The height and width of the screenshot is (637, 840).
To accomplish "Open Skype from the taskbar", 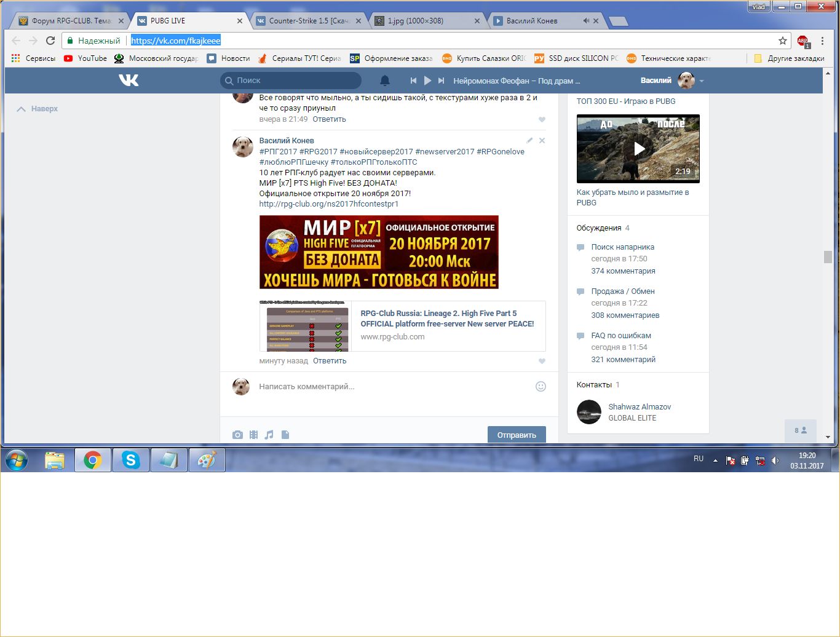I will (130, 460).
